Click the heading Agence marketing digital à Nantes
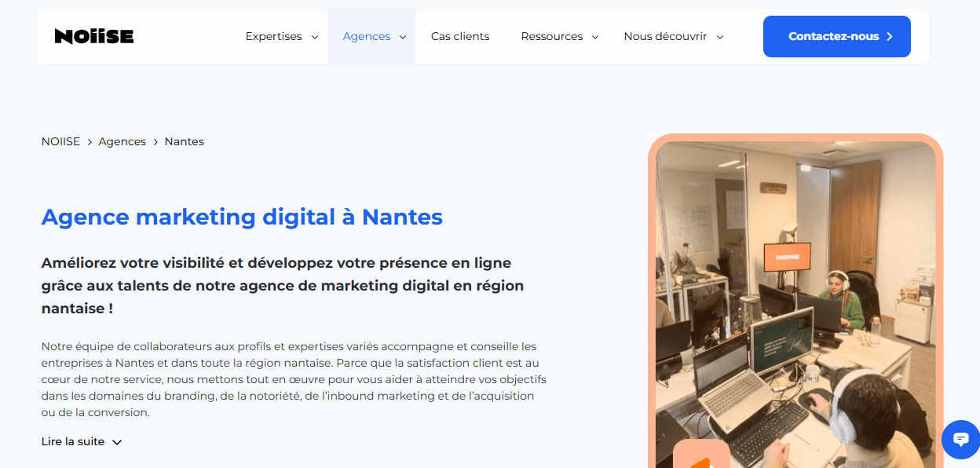 coord(242,217)
